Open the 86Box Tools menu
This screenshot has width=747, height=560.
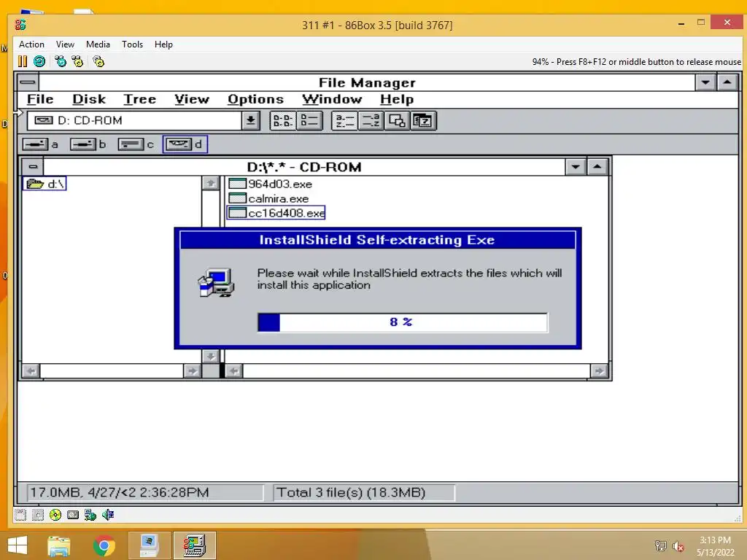132,44
